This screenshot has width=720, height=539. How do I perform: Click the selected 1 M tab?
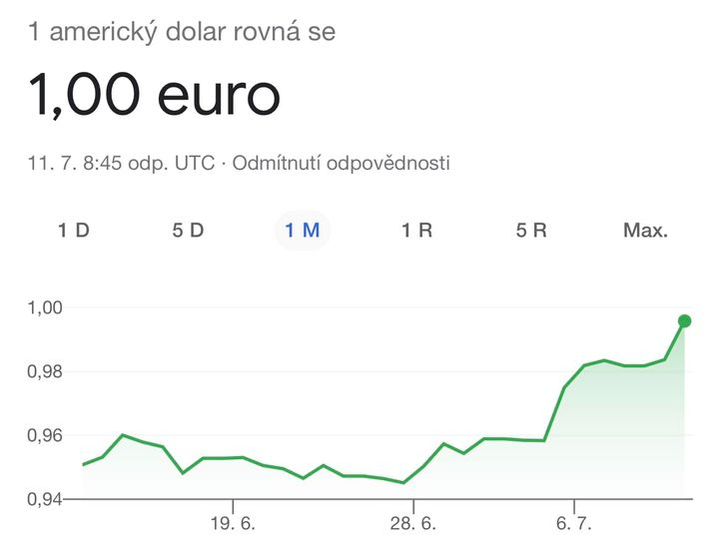tap(302, 230)
